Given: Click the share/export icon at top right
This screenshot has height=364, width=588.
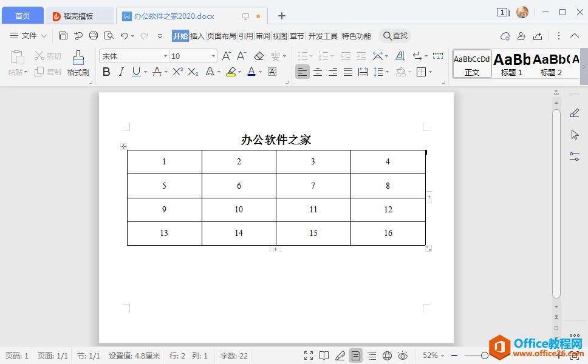Looking at the screenshot, I should pyautogui.click(x=538, y=36).
